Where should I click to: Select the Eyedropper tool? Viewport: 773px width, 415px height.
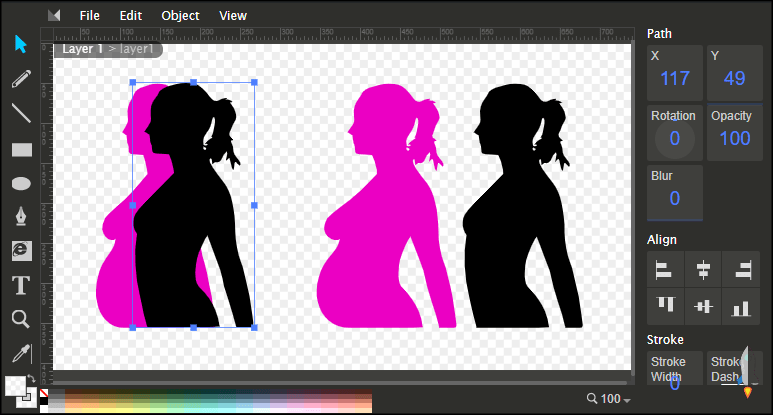point(21,352)
